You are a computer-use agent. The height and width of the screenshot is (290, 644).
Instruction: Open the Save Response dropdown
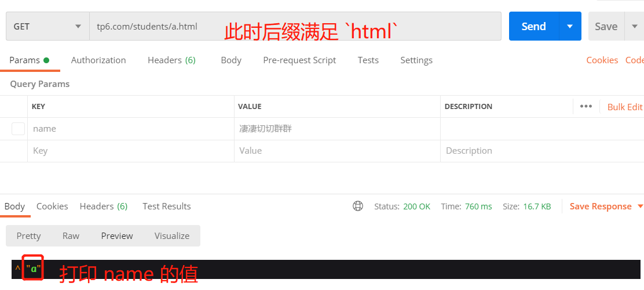(x=606, y=206)
